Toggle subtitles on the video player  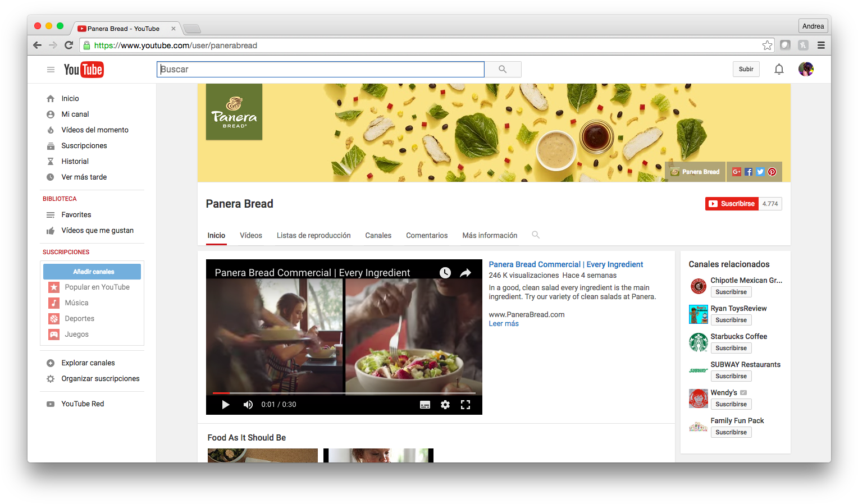tap(425, 405)
